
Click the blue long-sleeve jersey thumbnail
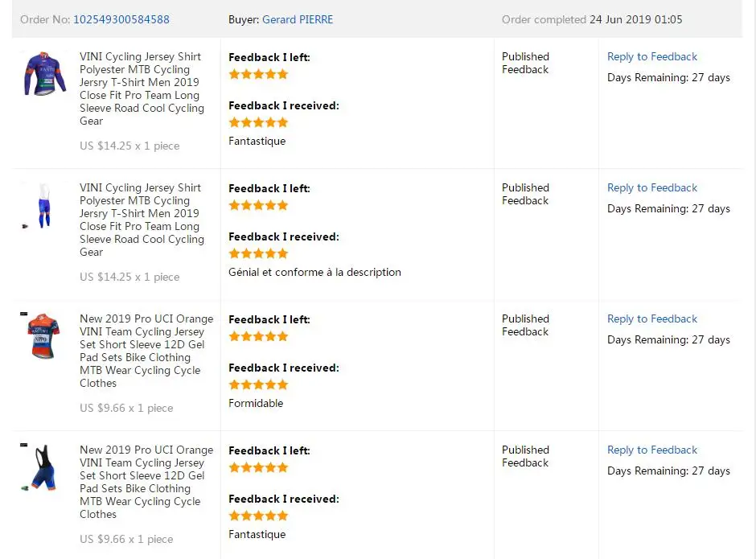[x=44, y=74]
